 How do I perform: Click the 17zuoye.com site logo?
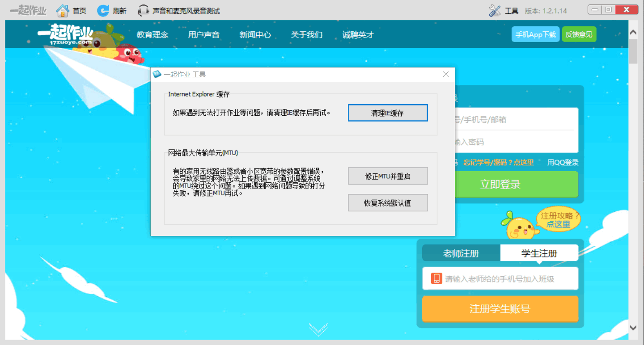point(65,35)
